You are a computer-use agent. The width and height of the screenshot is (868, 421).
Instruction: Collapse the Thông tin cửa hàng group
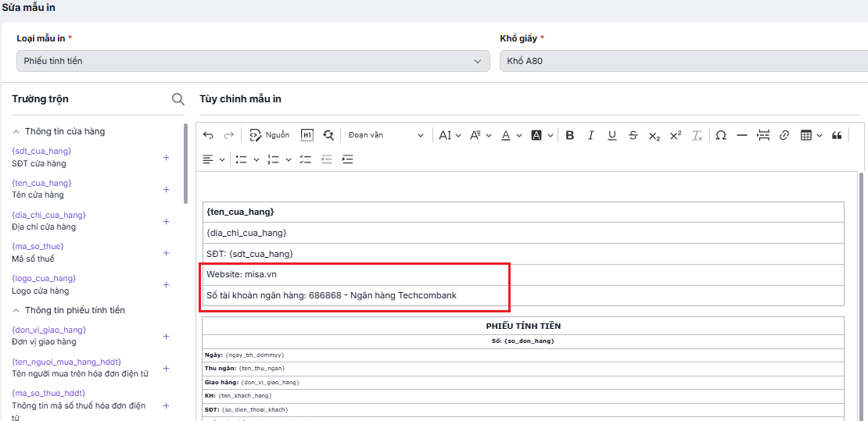[x=16, y=132]
